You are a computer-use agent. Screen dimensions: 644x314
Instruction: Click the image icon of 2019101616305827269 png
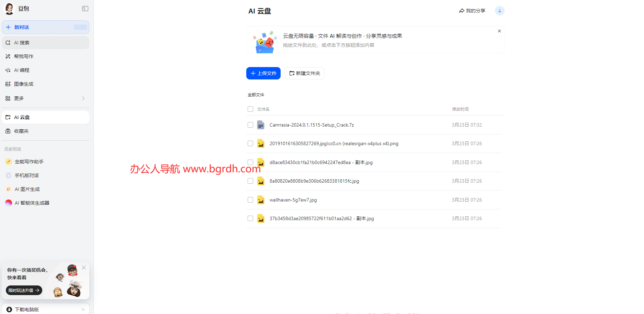261,143
